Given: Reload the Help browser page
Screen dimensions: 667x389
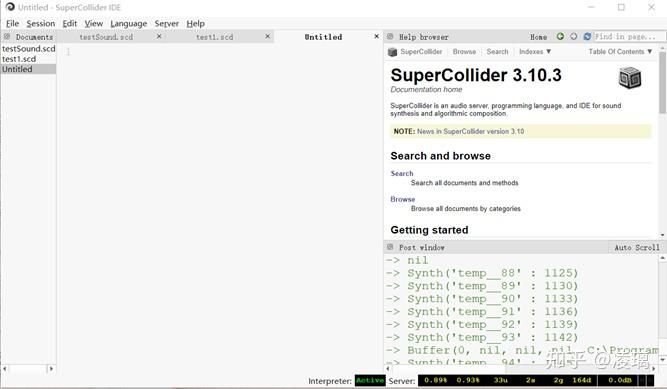Looking at the screenshot, I should click(x=587, y=37).
